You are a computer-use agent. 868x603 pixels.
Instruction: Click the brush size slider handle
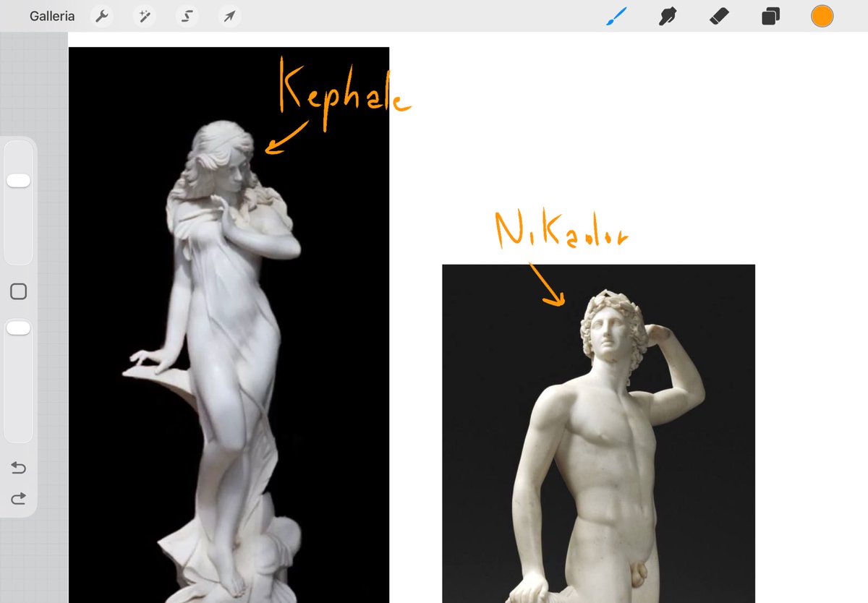[18, 181]
